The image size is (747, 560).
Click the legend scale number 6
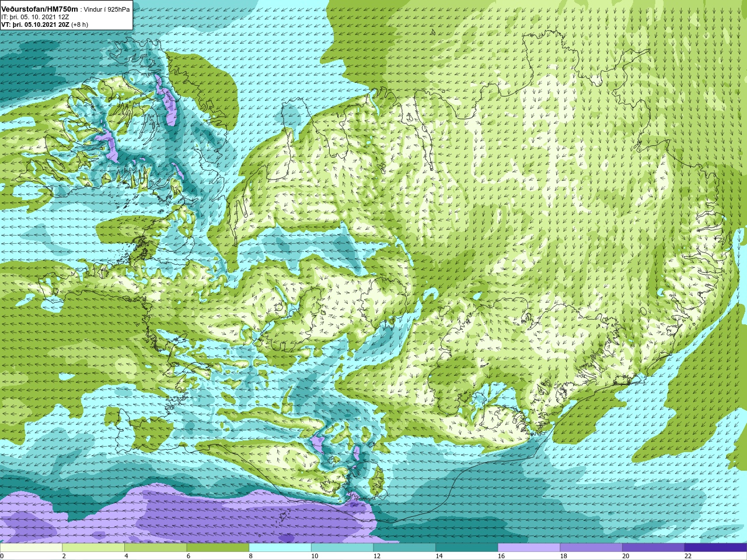coord(189,556)
